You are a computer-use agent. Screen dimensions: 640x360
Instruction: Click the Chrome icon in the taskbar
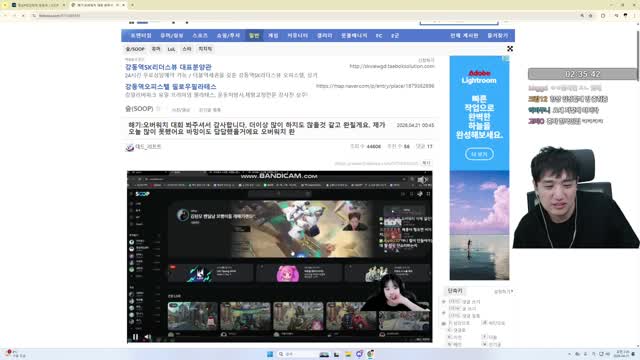coord(370,354)
